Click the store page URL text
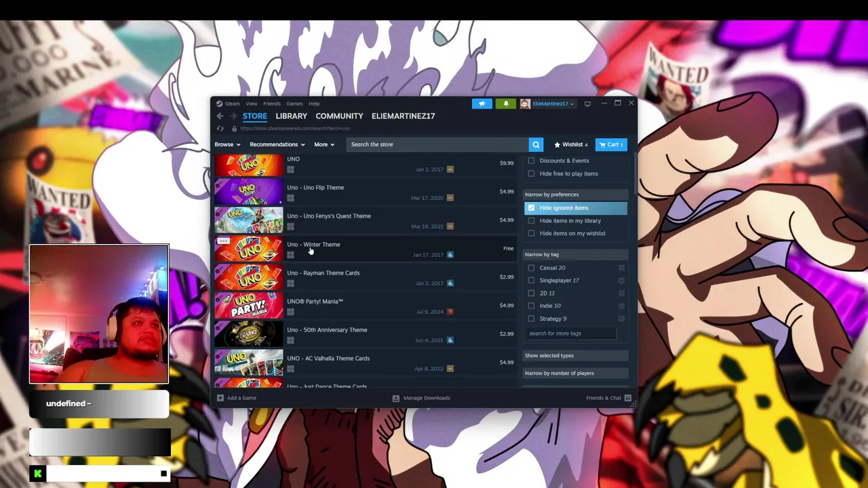Screen dimensions: 868x488 [x=295, y=129]
